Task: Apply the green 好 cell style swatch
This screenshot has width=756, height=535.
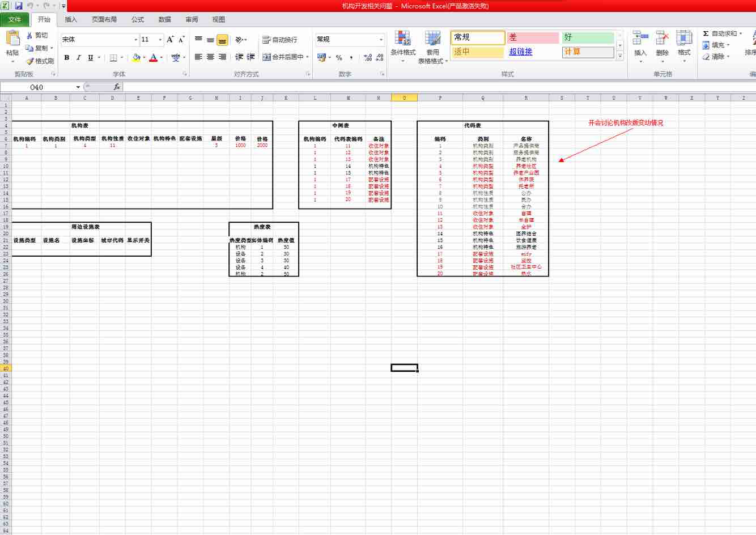Action: point(588,37)
